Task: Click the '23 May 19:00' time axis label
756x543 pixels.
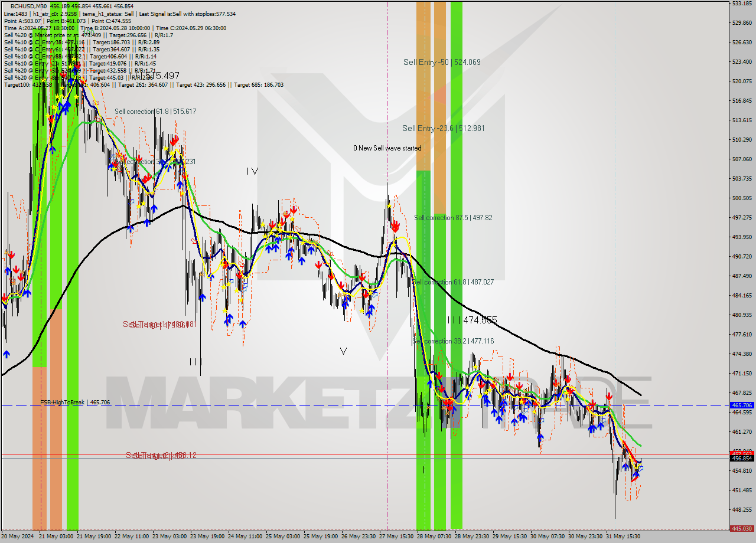Action: click(x=207, y=537)
